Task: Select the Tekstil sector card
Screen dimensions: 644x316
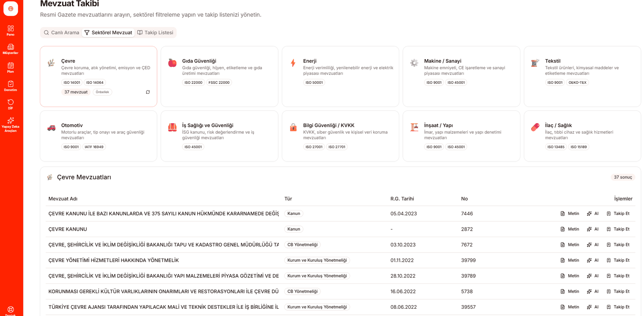Action: pos(582,76)
